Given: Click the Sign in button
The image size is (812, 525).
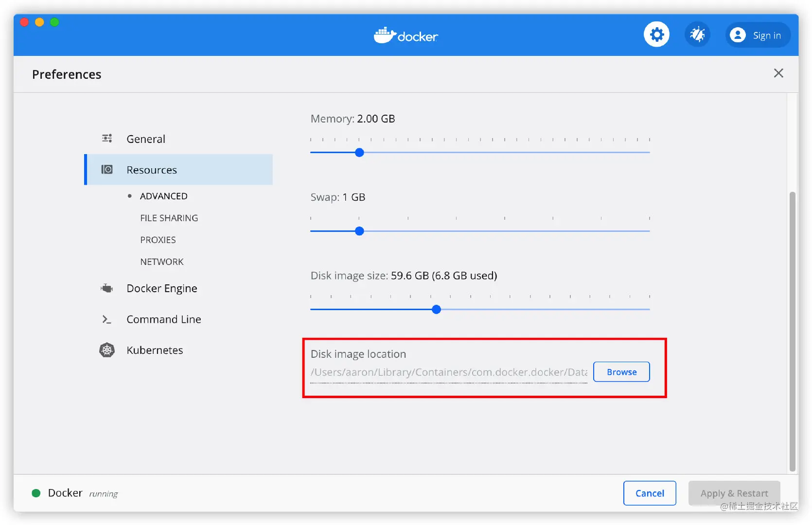Looking at the screenshot, I should point(758,35).
